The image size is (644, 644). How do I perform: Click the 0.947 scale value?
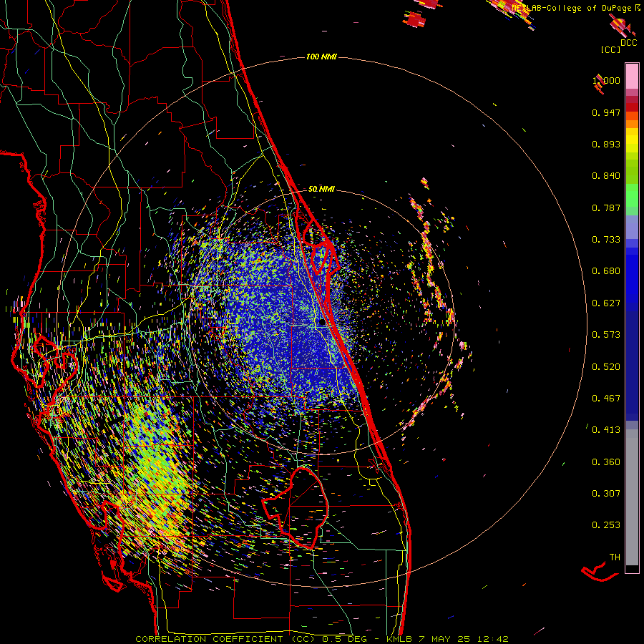tap(606, 112)
